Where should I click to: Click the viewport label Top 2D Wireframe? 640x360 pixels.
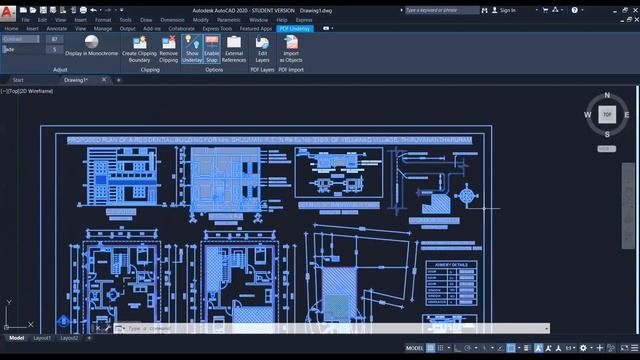click(27, 91)
